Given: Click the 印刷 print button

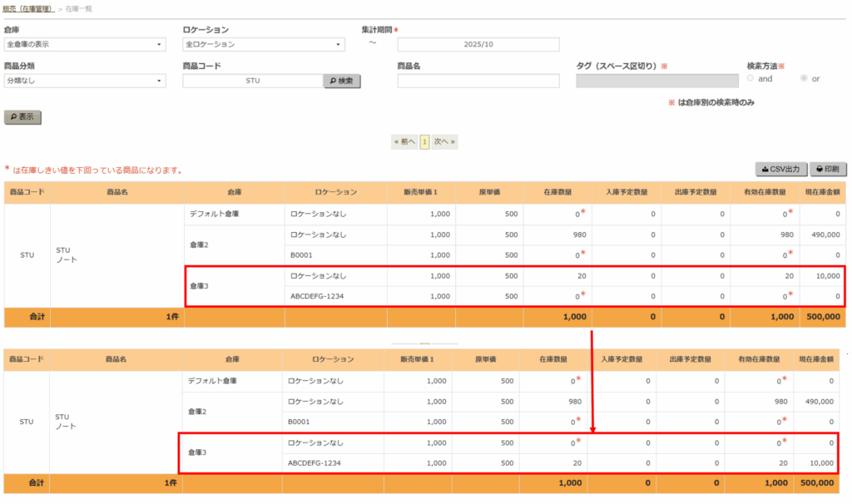Looking at the screenshot, I should [828, 169].
